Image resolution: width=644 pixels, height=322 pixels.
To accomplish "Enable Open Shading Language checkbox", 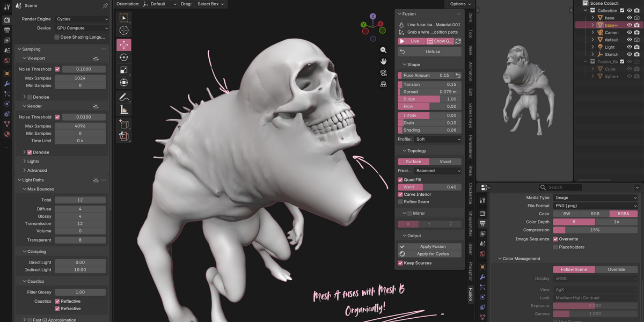I will pos(57,37).
